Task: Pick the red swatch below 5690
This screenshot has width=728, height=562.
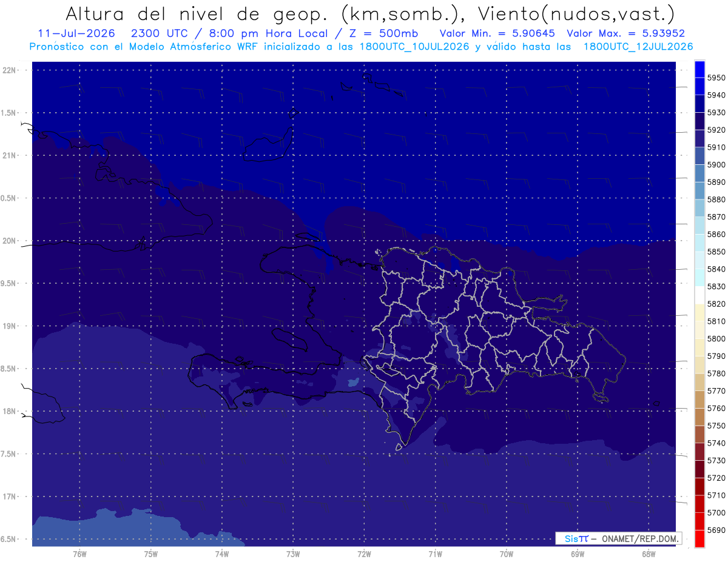Action: click(x=699, y=538)
